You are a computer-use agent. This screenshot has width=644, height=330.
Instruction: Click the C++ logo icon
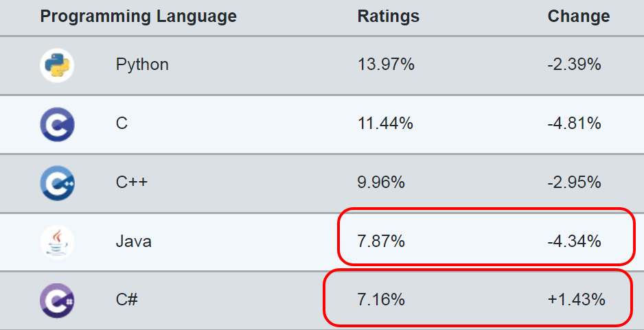57,183
